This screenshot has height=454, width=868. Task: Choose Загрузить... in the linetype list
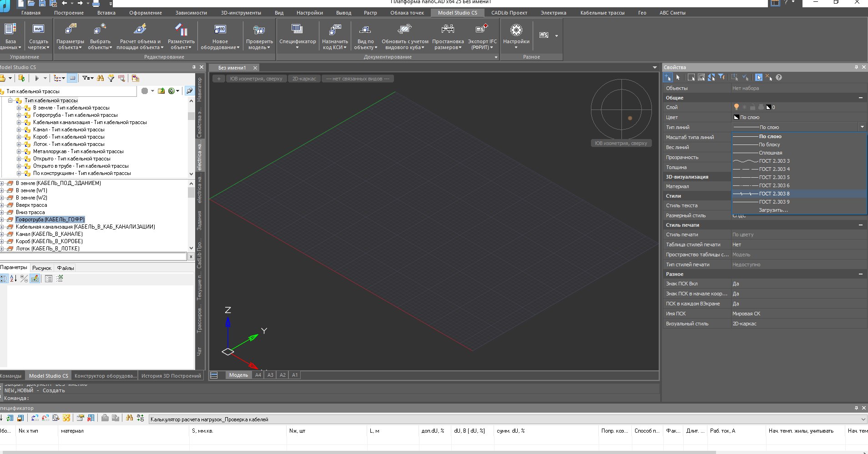coord(773,210)
